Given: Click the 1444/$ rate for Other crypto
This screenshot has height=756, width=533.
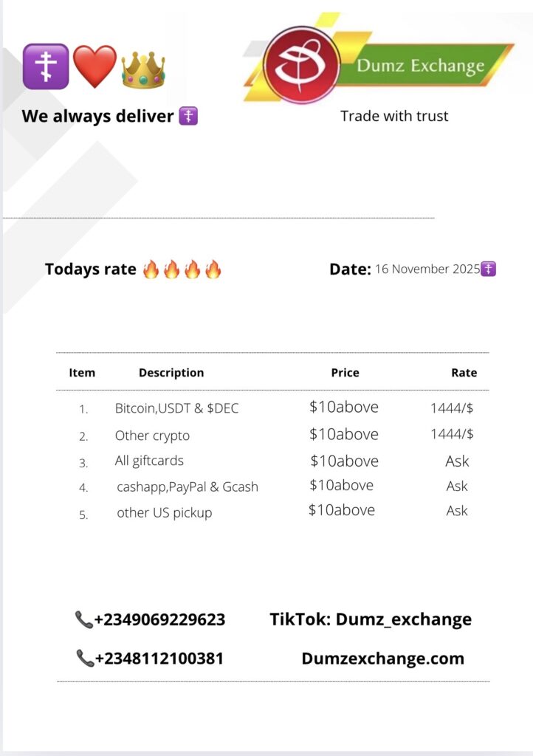Looking at the screenshot, I should (452, 434).
